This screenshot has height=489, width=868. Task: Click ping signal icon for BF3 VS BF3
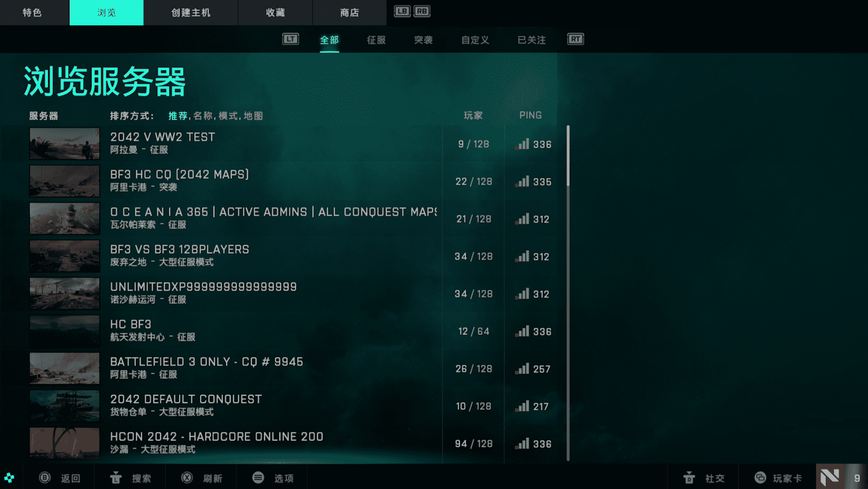tap(522, 257)
